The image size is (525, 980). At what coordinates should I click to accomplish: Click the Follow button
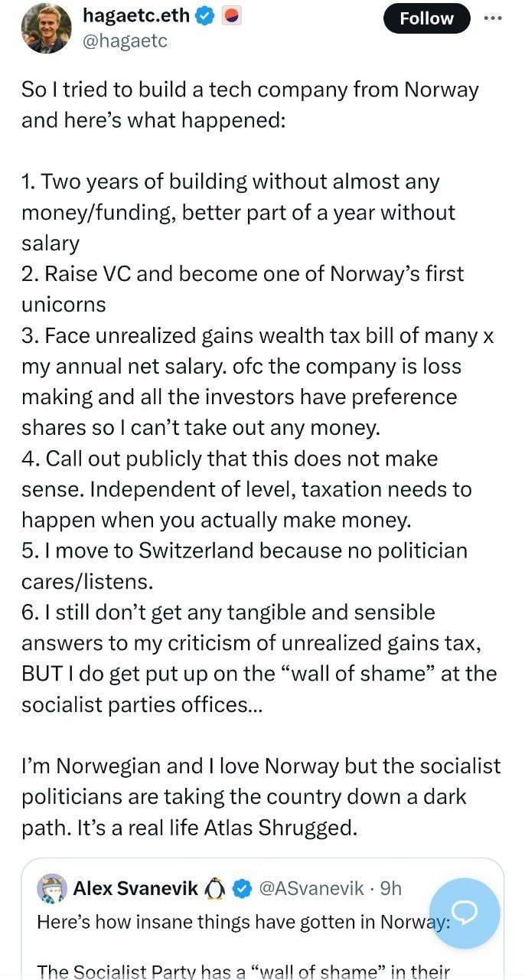tap(426, 18)
